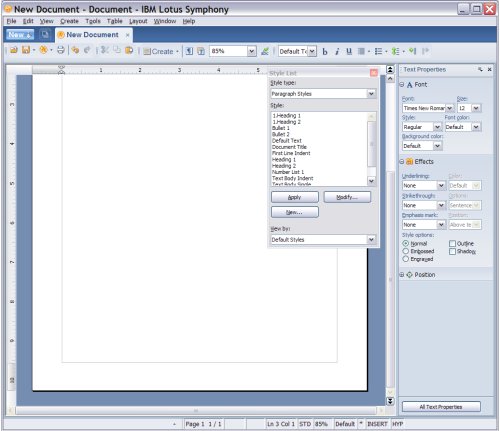Image resolution: width=500 pixels, height=431 pixels.
Task: Click the next page navigation icon below scrollbar
Action: tap(390, 401)
